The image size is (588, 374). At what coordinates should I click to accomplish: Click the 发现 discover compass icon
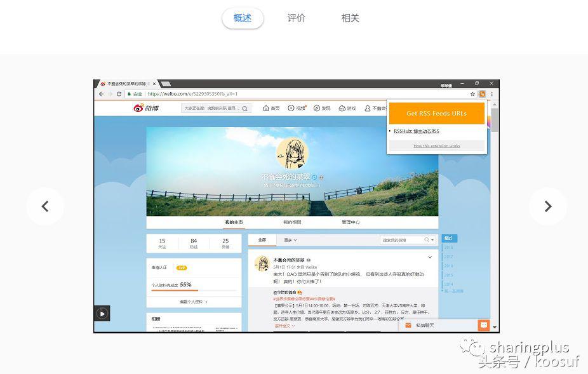point(317,108)
